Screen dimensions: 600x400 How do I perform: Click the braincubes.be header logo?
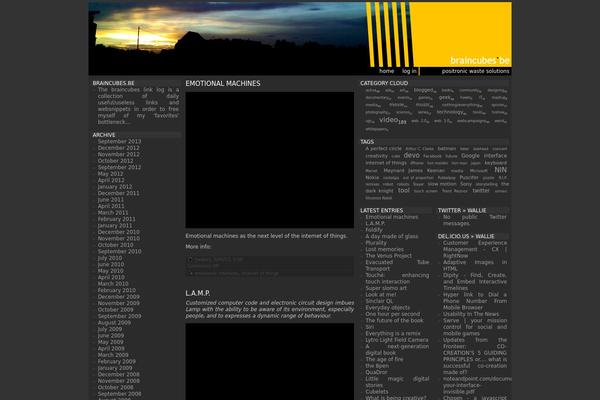point(480,61)
